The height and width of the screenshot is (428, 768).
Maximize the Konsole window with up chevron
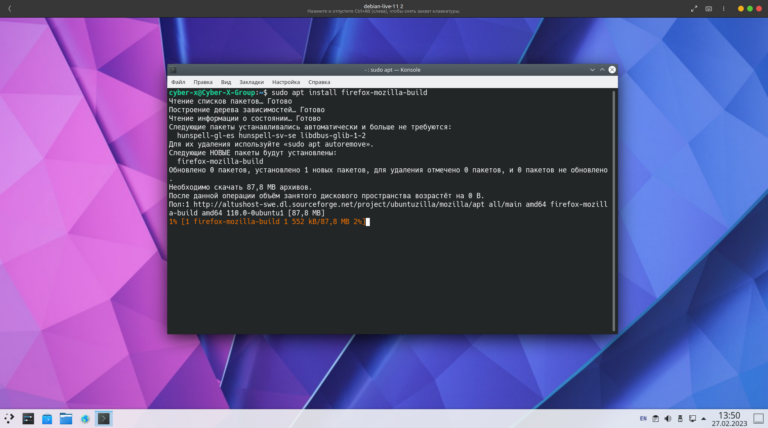(602, 70)
